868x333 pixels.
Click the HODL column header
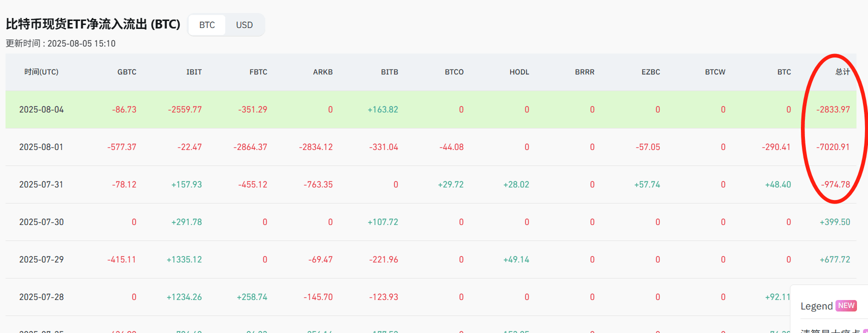520,72
